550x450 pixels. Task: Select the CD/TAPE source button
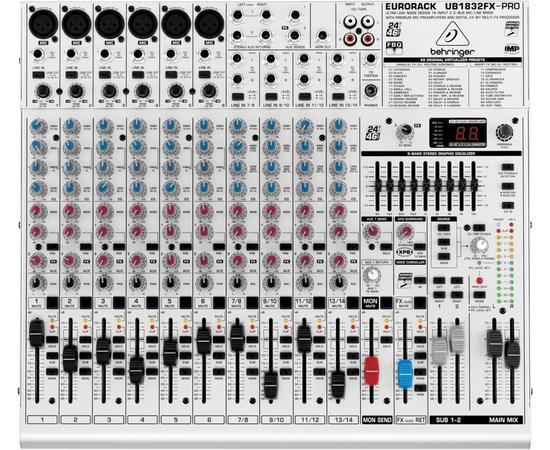click(444, 228)
